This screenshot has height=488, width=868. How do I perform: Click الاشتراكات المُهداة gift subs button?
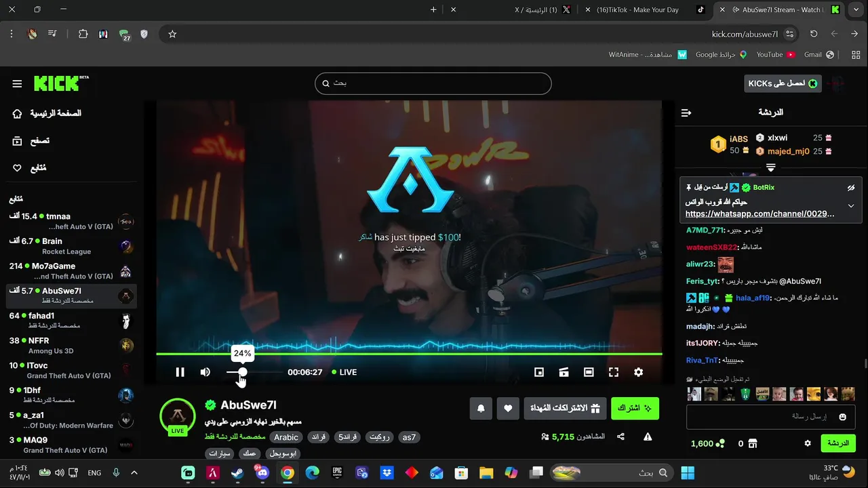(x=565, y=408)
